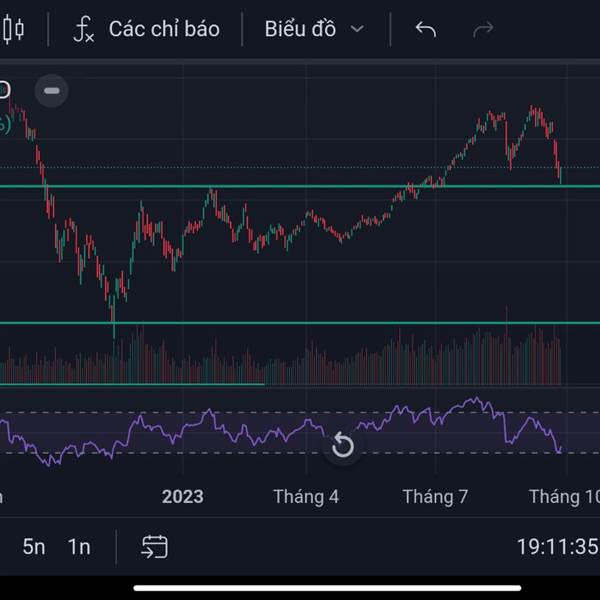Tap the "Tháng 7" time axis label

click(435, 497)
